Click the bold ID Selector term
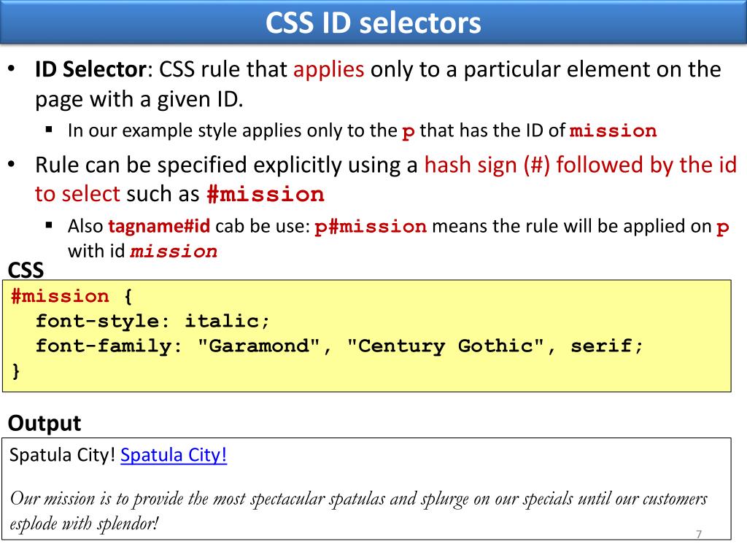 click(90, 69)
